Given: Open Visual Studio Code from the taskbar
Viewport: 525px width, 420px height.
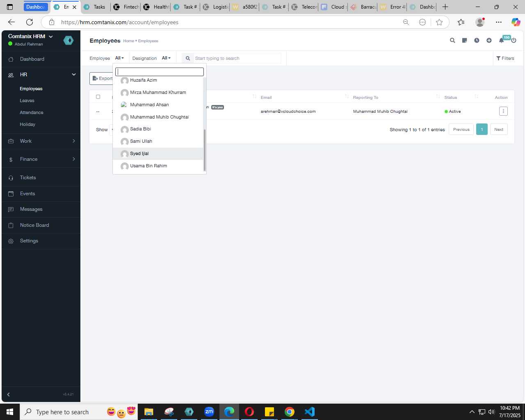Looking at the screenshot, I should (x=310, y=412).
